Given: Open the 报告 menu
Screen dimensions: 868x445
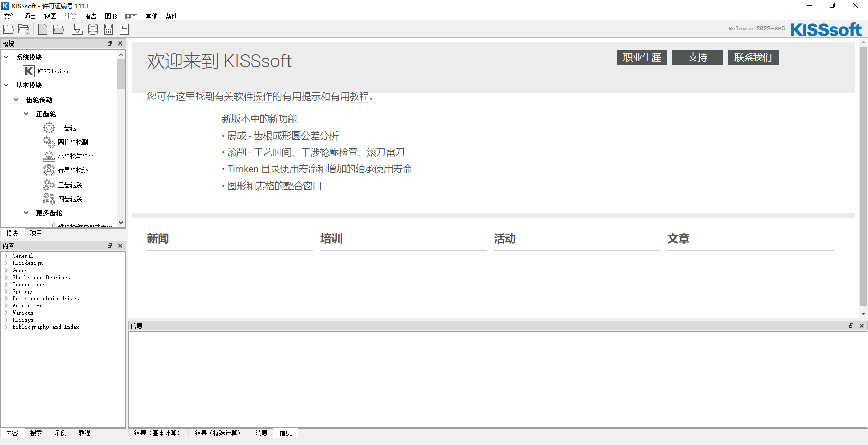Looking at the screenshot, I should pyautogui.click(x=90, y=16).
